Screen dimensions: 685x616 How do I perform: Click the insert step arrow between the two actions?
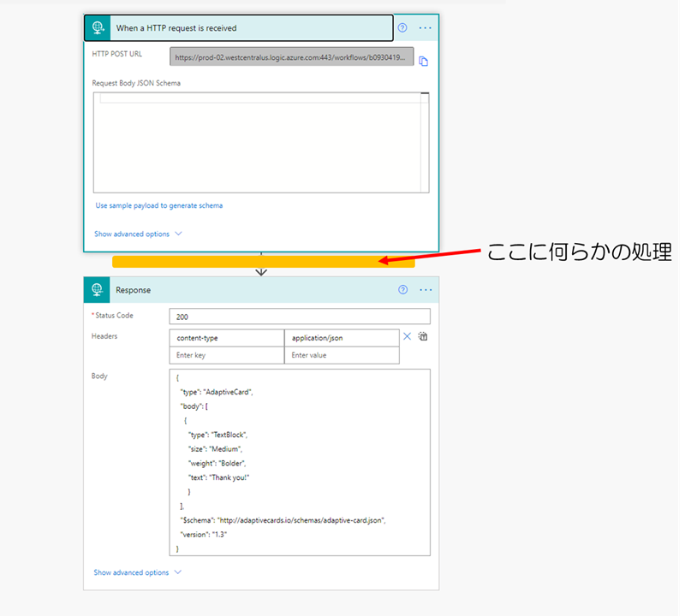pos(260,269)
